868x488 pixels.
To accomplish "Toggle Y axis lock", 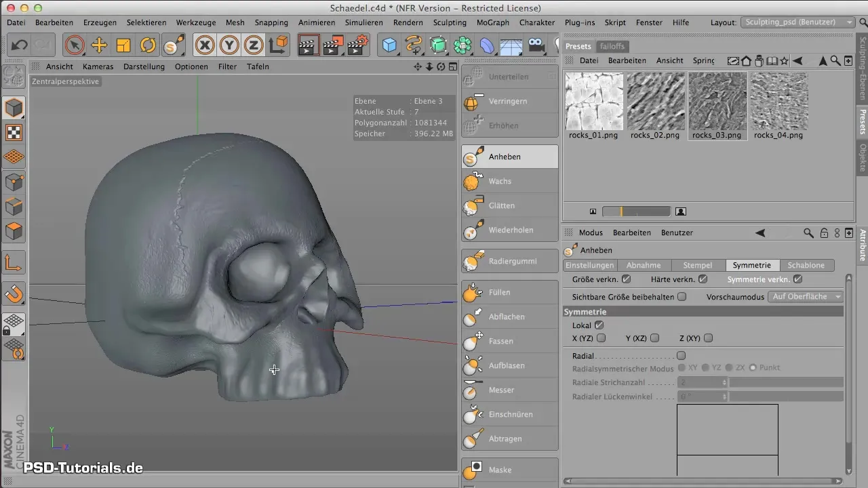I will [229, 45].
